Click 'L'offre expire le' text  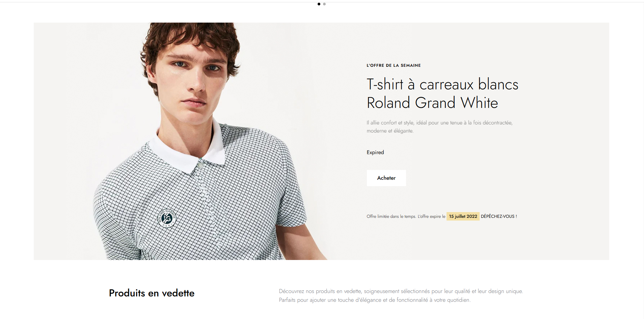tap(431, 216)
